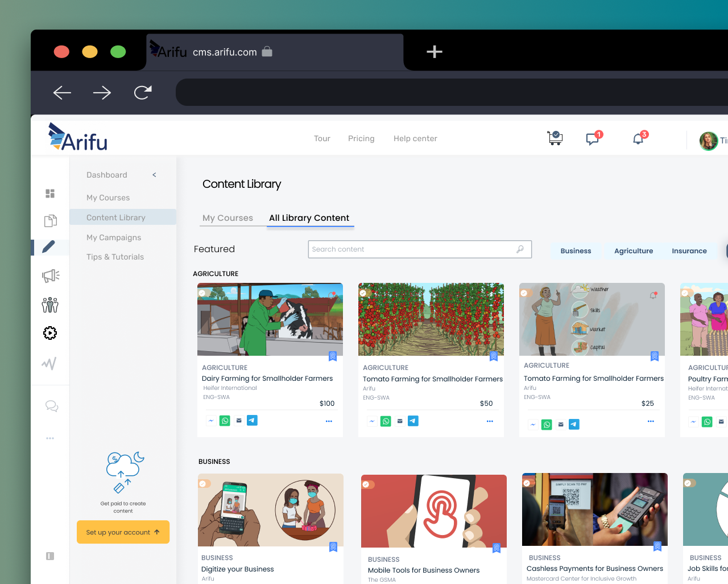Toggle checkmark on Mobile Tools thumbnail

(x=366, y=484)
